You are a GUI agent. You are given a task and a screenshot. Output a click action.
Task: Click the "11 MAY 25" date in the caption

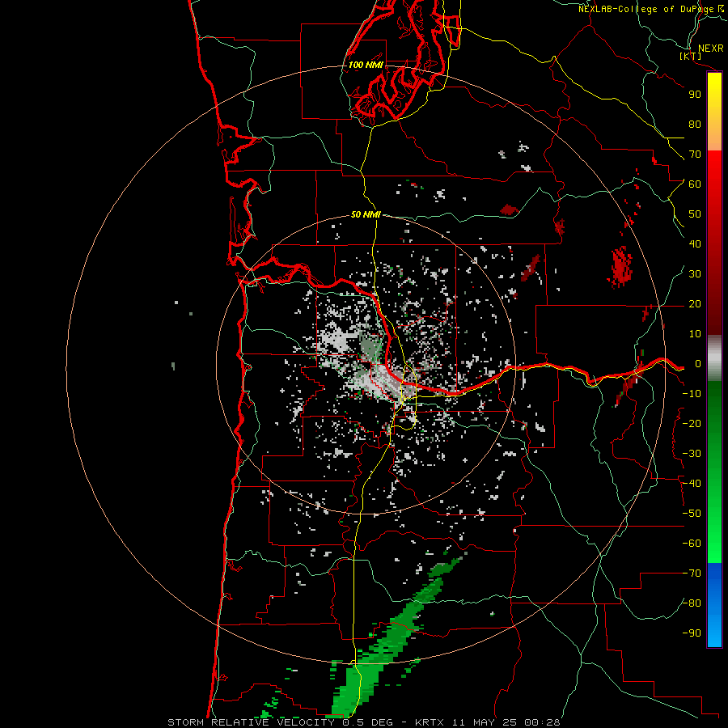pos(484,722)
